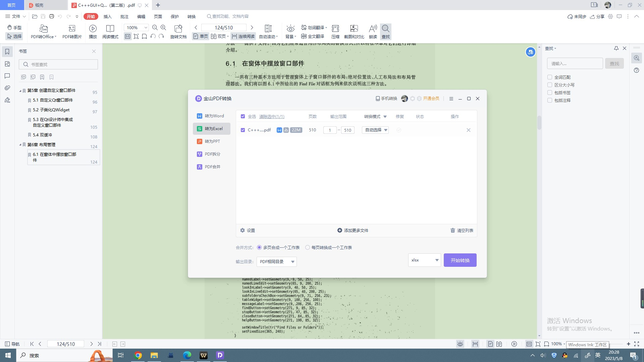Open the bookmarks sidebar icon
The height and width of the screenshot is (362, 644).
click(x=7, y=52)
